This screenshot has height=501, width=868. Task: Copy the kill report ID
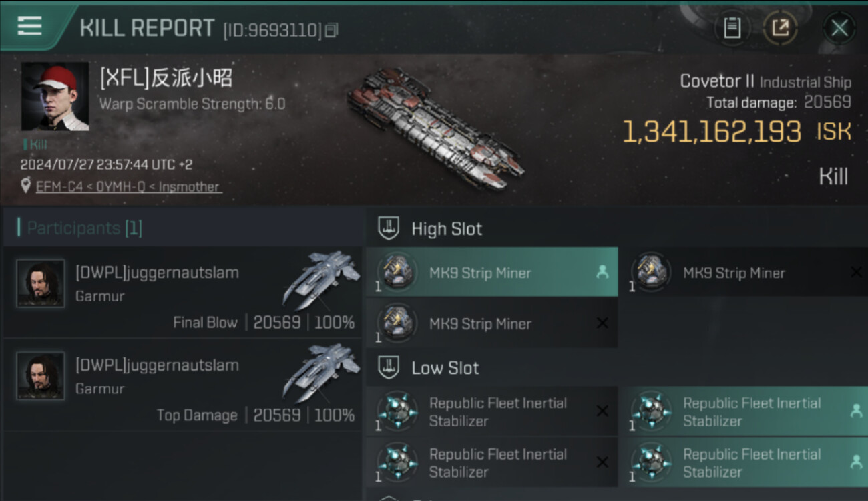click(332, 30)
